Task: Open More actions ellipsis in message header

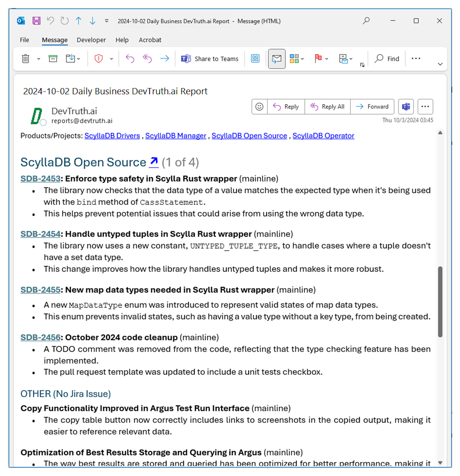Action: [425, 107]
